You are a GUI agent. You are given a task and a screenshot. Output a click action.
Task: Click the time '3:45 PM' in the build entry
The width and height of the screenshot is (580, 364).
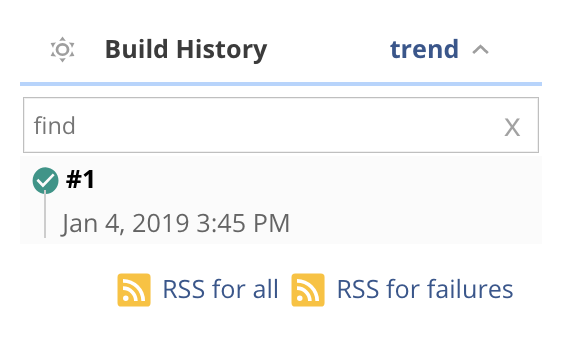(x=243, y=223)
